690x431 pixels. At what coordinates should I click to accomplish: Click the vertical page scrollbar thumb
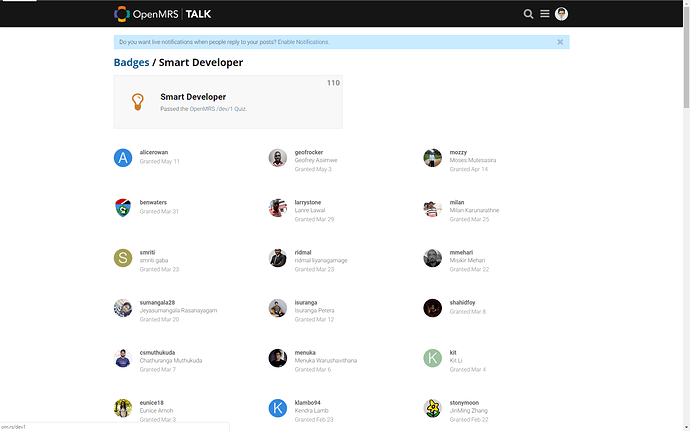click(x=686, y=55)
